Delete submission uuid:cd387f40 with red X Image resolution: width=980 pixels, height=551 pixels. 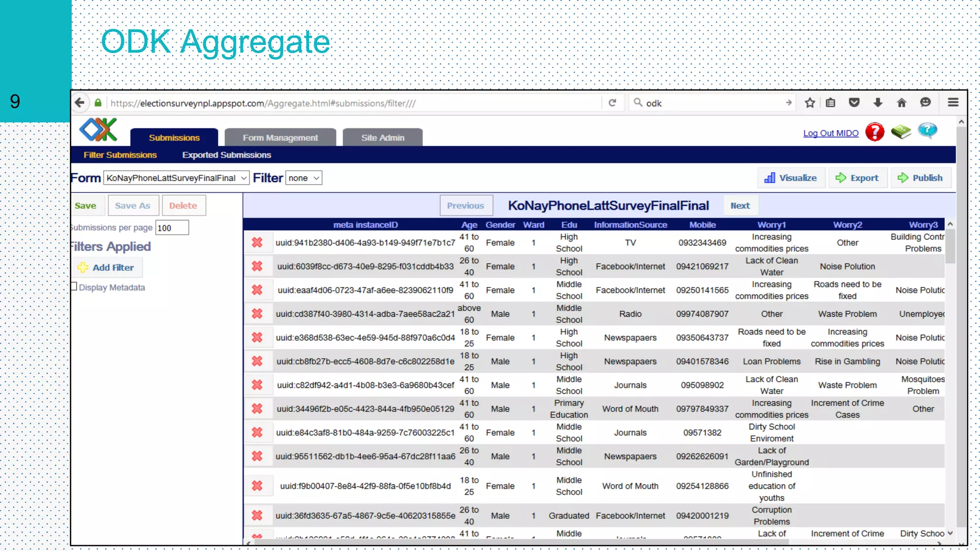pos(257,314)
